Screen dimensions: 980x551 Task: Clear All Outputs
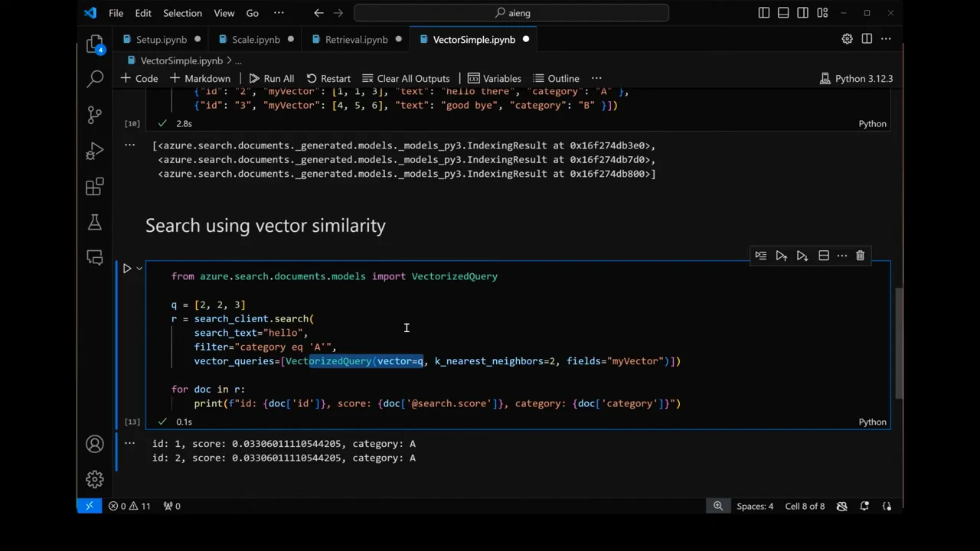[x=406, y=78]
